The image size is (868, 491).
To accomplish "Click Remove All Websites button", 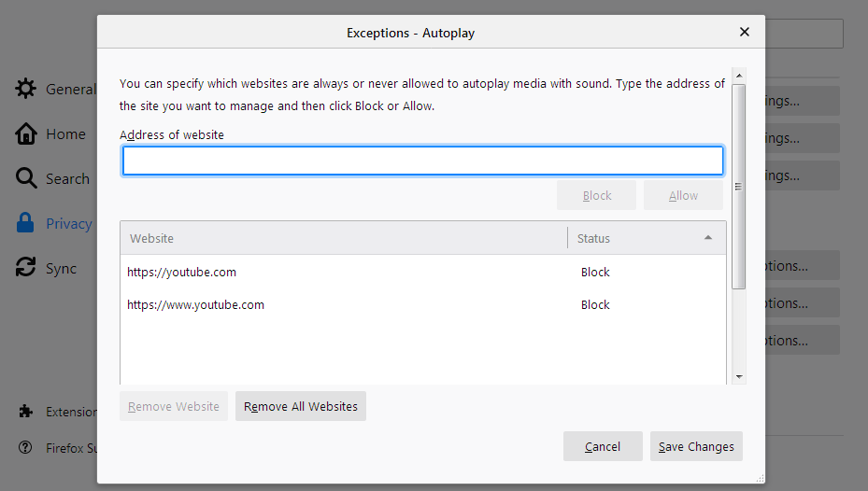I will [x=301, y=406].
